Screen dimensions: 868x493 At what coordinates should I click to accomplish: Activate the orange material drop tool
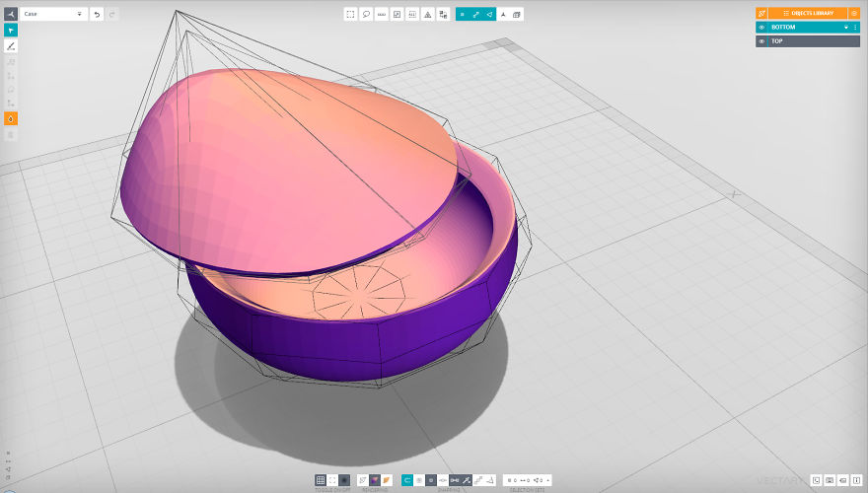point(11,118)
